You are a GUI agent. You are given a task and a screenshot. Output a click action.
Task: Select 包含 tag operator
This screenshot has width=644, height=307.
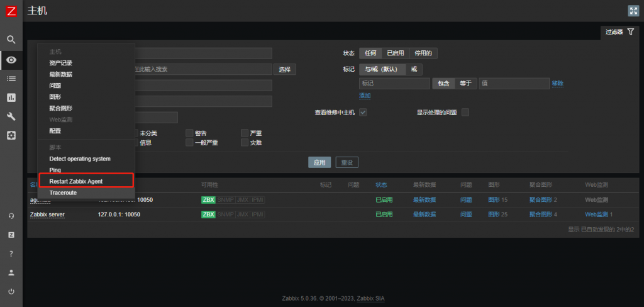pos(443,84)
